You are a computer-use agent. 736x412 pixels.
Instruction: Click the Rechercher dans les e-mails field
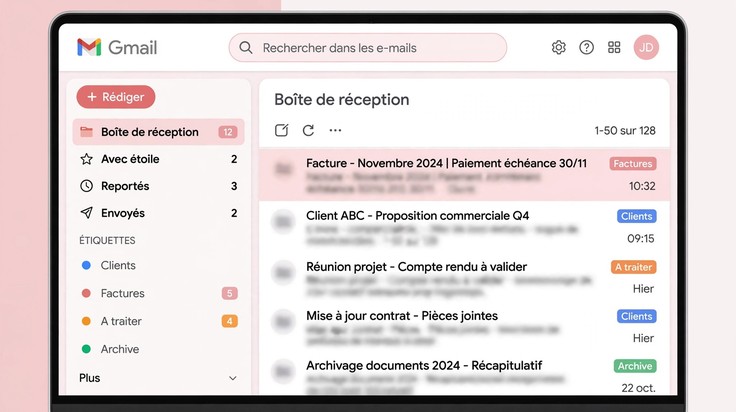(x=368, y=47)
